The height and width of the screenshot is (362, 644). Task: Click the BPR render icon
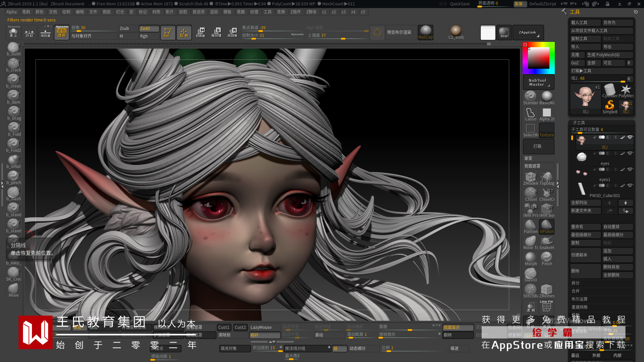tap(504, 33)
